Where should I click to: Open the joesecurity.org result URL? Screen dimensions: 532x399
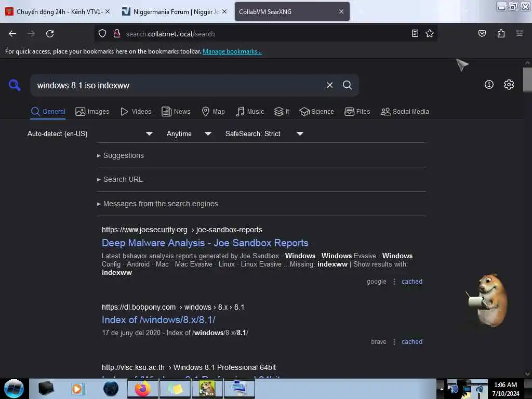click(182, 230)
